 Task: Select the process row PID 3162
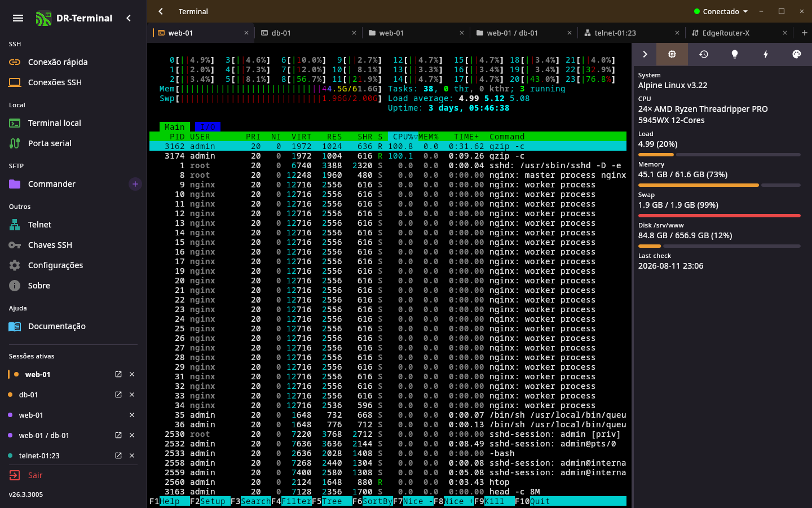tap(388, 146)
